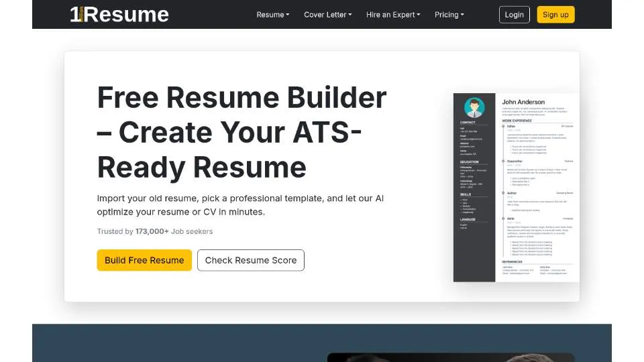This screenshot has height=362, width=644.
Task: Click the 1Resume logo
Action: click(119, 14)
